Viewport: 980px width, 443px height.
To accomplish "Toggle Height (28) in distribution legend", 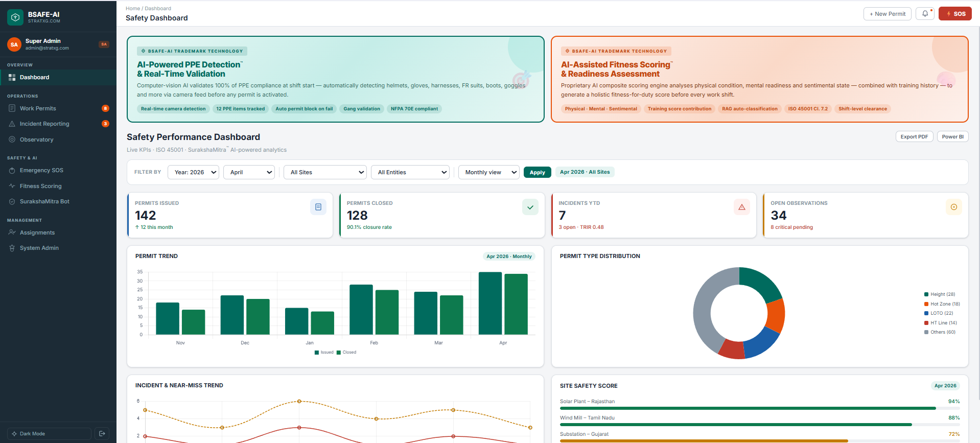I will (x=940, y=294).
